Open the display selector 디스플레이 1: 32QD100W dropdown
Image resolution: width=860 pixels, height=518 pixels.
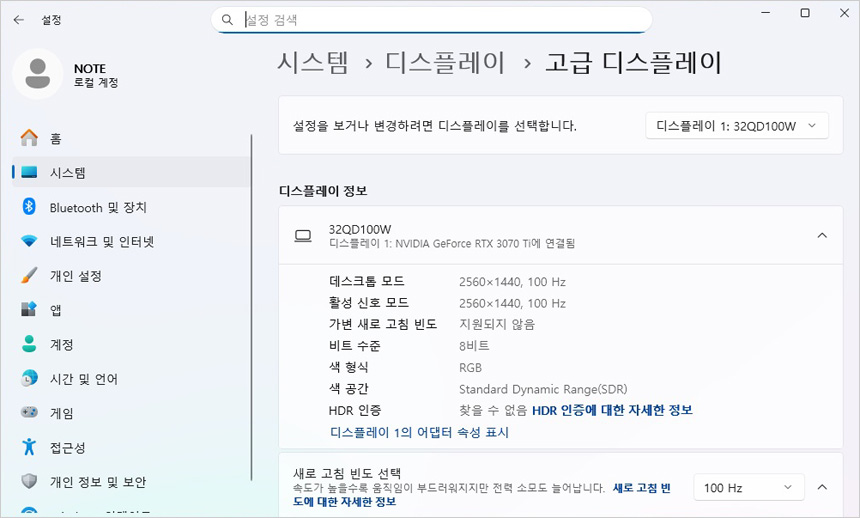737,126
